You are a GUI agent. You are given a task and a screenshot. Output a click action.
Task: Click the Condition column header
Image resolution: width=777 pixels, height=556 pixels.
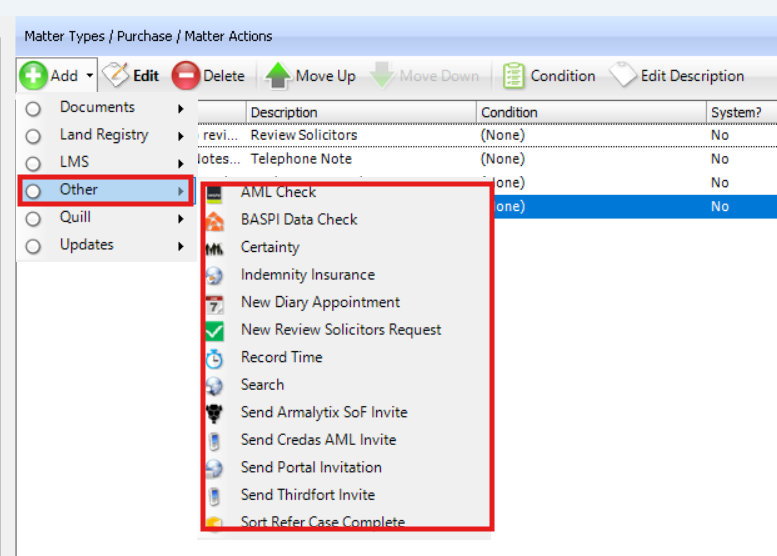pos(591,112)
